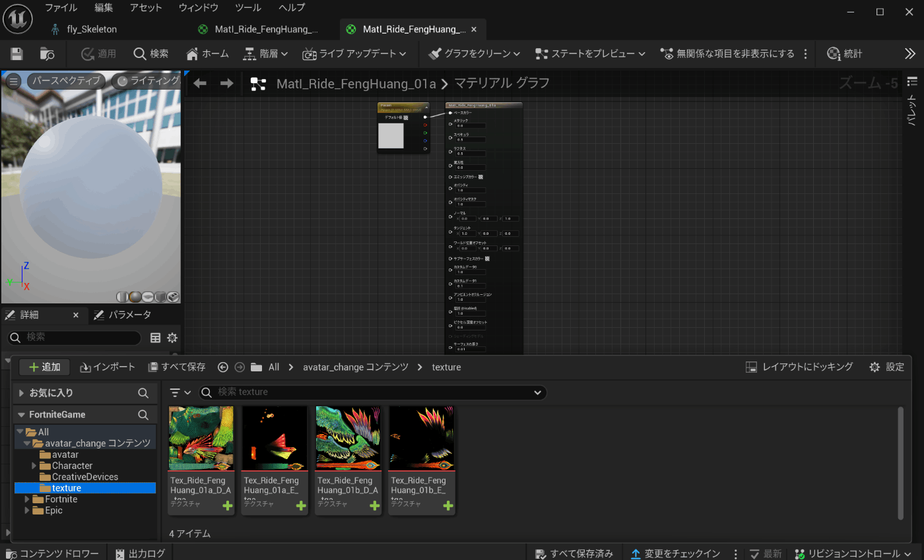Set preview mesh to sphere
This screenshot has height=560, width=924.
coord(135,297)
